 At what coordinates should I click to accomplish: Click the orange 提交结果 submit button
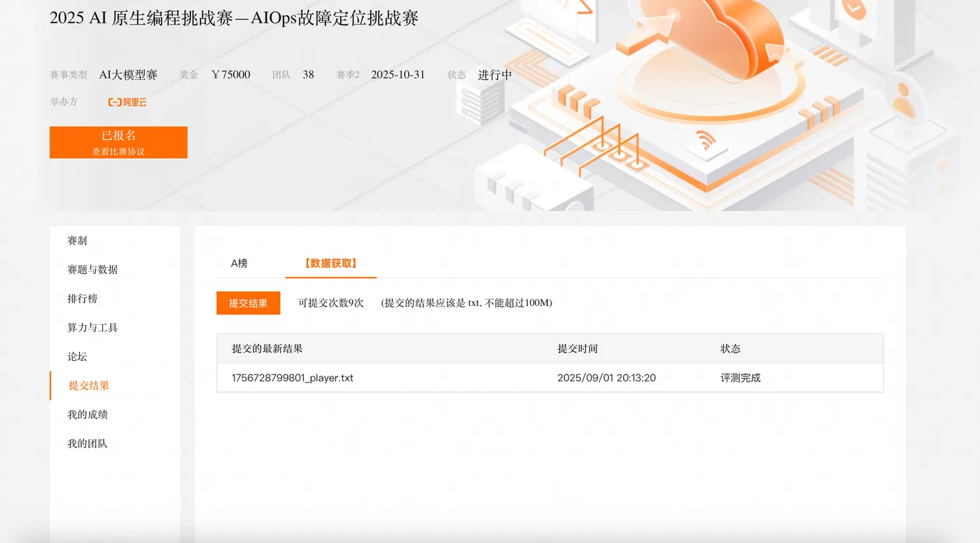(x=248, y=303)
